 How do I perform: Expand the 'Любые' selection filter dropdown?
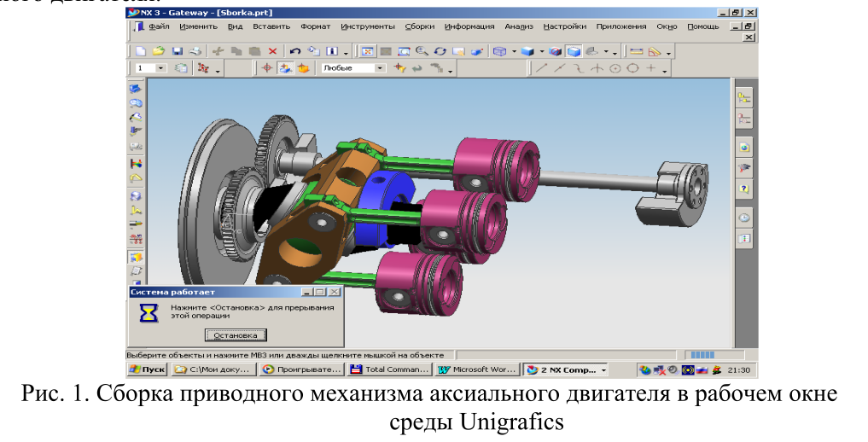[x=381, y=68]
